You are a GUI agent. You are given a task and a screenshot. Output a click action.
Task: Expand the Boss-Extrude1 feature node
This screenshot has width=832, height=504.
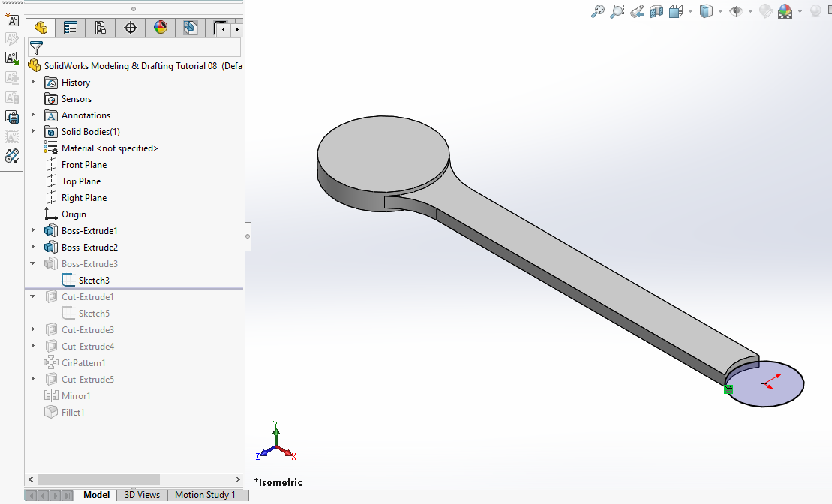coord(32,231)
